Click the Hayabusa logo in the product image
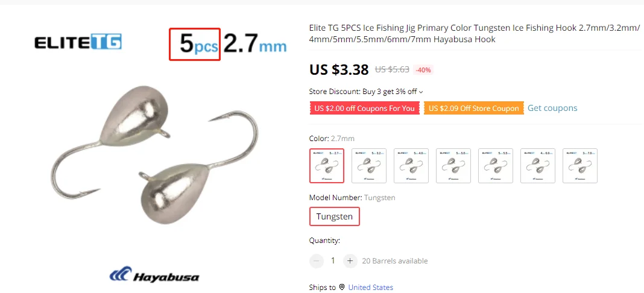Viewport: 644px width, 293px height. coord(154,274)
